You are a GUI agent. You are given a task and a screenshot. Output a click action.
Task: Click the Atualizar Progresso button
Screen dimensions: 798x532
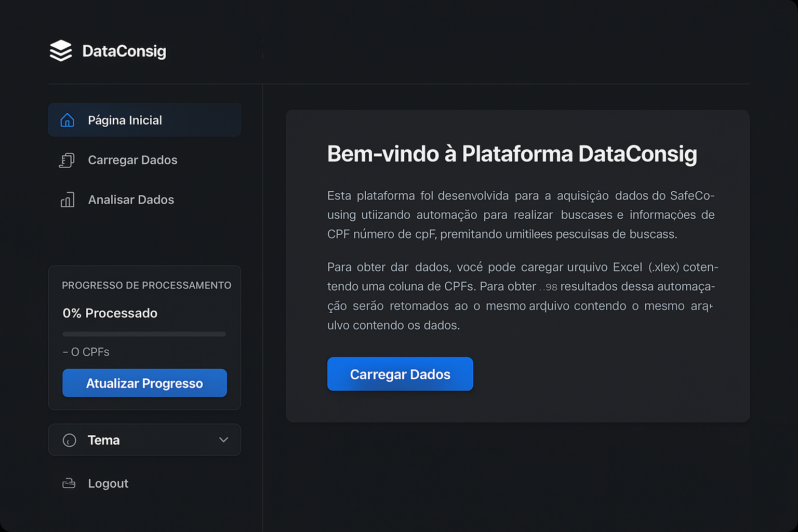point(144,383)
